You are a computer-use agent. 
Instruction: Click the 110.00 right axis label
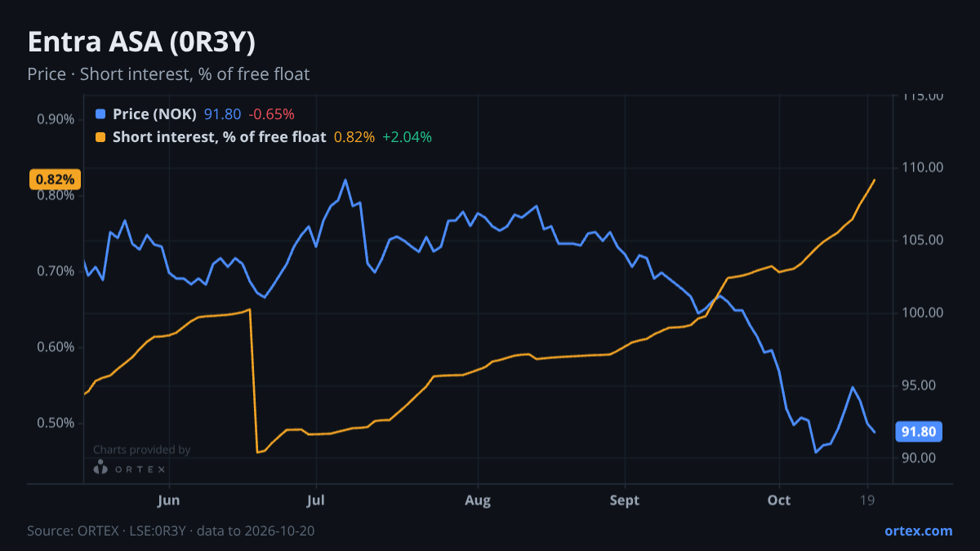(x=923, y=167)
